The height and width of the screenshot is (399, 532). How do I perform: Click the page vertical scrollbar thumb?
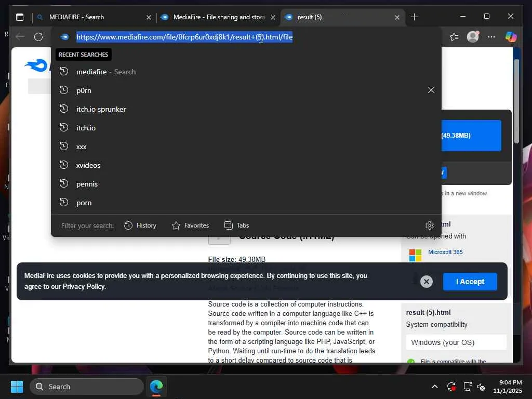click(516, 101)
